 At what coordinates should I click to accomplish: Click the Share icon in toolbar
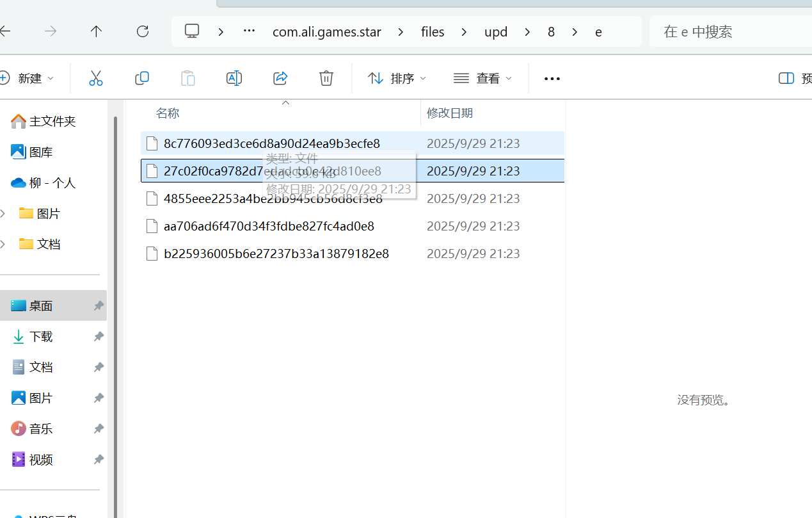(280, 78)
